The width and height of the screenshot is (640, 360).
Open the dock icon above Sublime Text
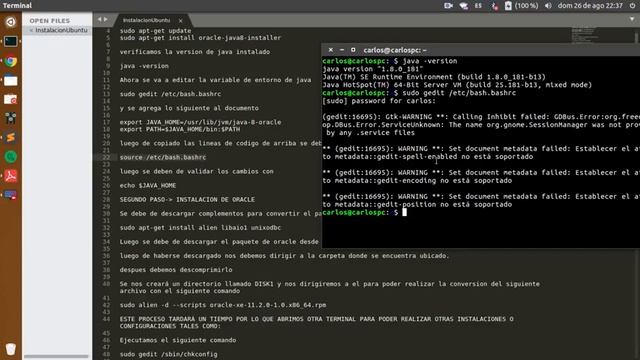click(11, 119)
